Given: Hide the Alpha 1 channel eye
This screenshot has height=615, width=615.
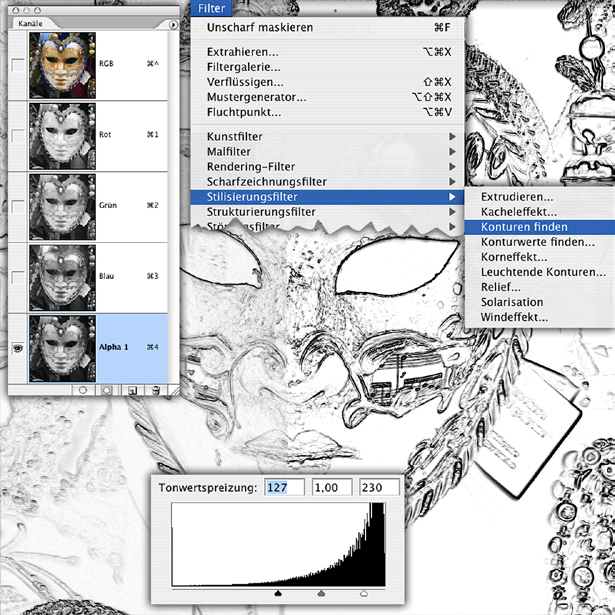Looking at the screenshot, I should point(18,348).
